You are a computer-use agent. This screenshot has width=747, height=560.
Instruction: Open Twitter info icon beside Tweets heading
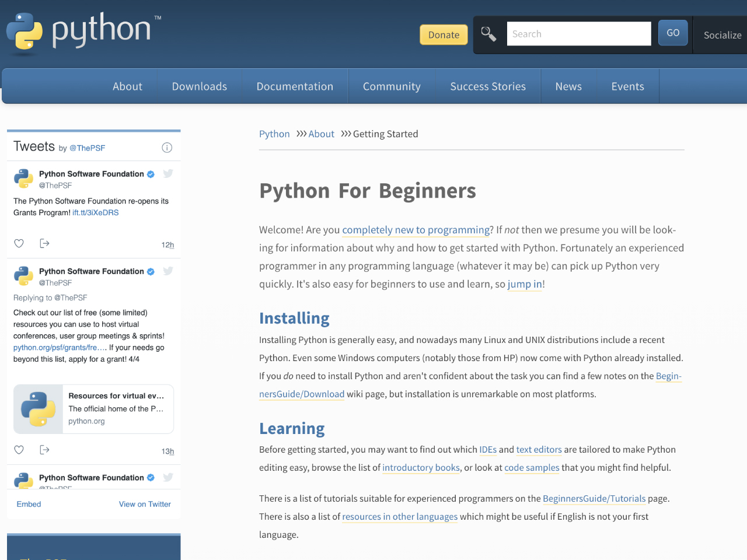pyautogui.click(x=167, y=148)
